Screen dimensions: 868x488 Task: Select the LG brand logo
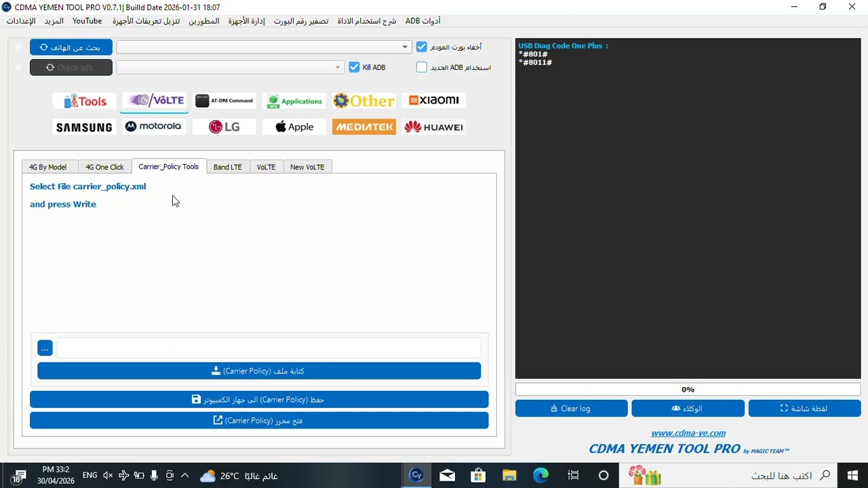[x=224, y=127]
